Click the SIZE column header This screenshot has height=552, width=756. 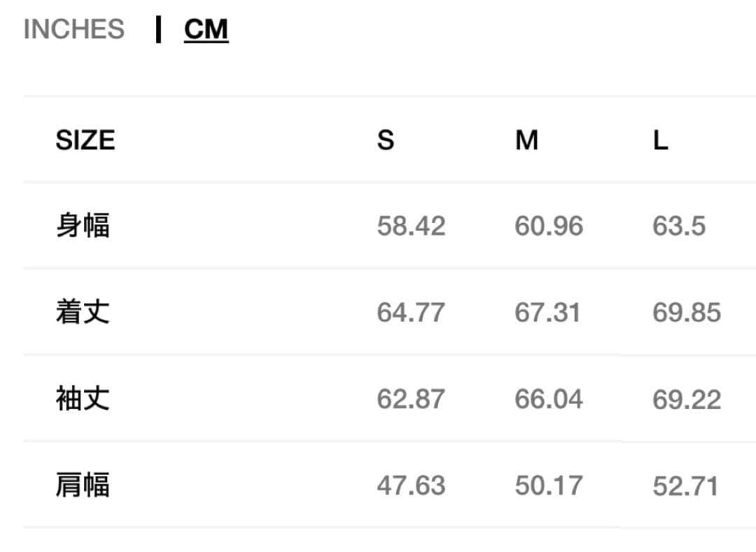(x=85, y=141)
